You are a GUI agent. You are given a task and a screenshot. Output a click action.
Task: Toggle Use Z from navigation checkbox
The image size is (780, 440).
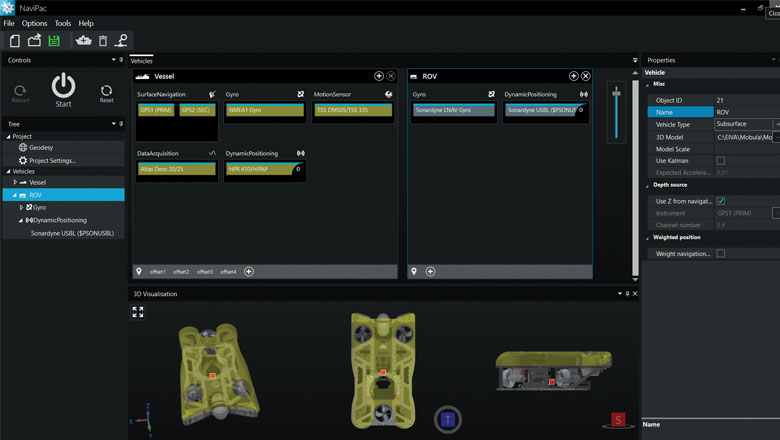click(720, 201)
